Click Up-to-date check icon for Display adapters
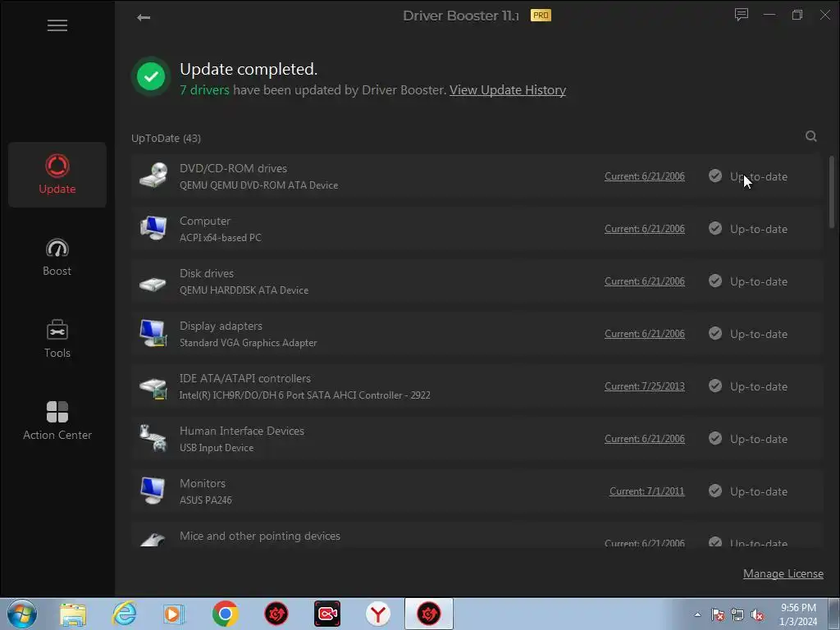This screenshot has width=840, height=630. 715,333
